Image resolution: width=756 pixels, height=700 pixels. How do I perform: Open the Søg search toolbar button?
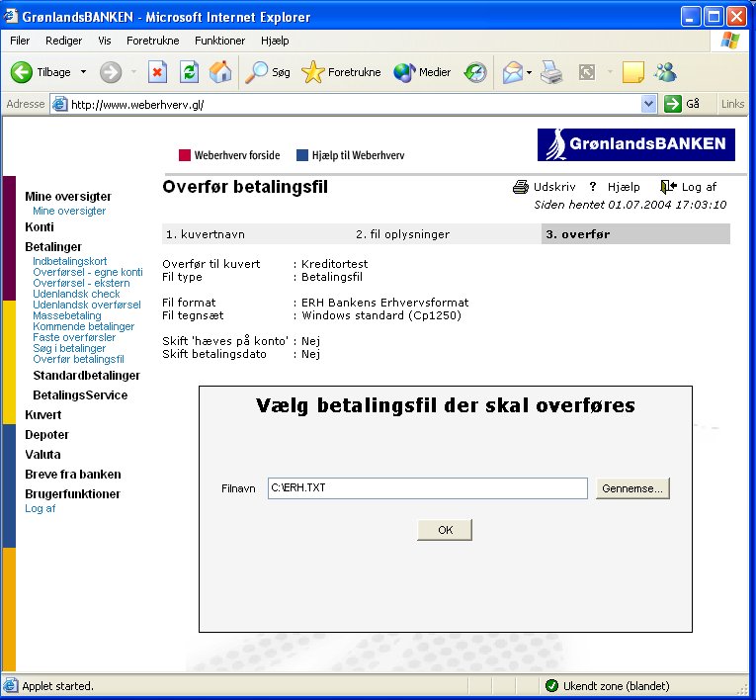(268, 72)
